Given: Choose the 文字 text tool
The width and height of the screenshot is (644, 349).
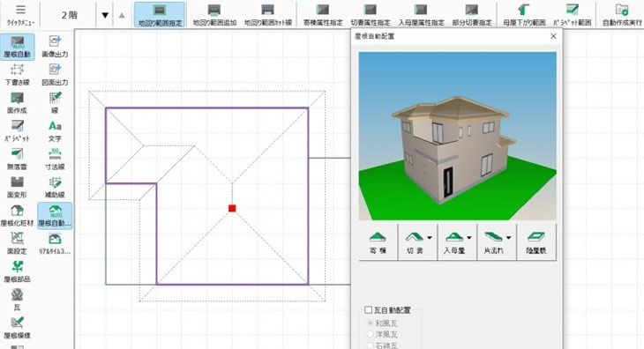Looking at the screenshot, I should coord(55,131).
